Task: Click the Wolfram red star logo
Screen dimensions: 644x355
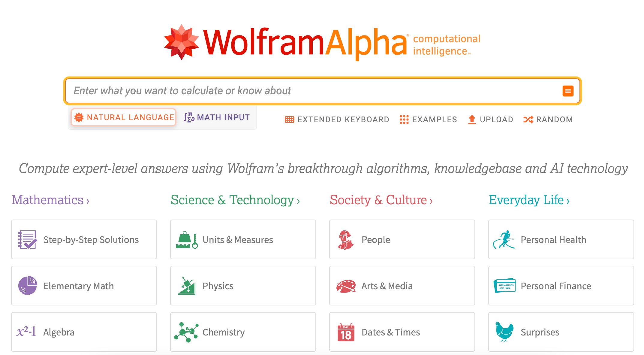Action: point(182,42)
